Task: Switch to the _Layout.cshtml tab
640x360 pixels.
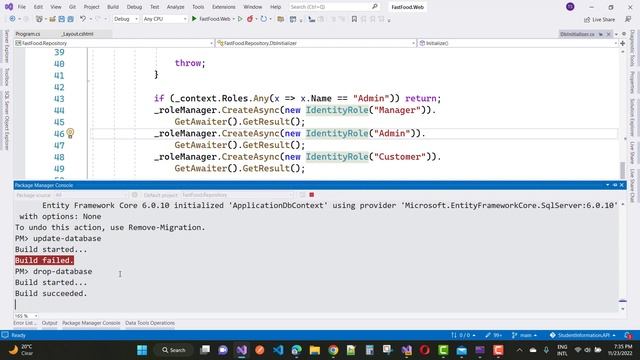Action: [78, 34]
